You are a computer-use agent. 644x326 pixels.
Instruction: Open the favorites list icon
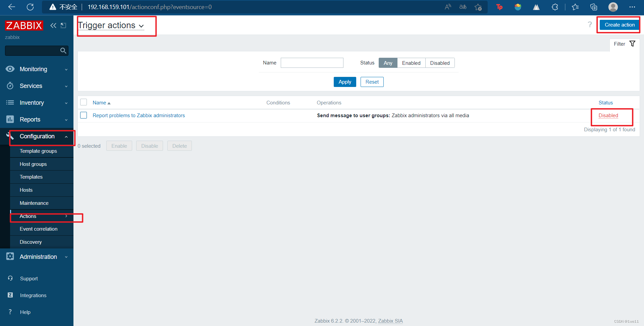click(x=575, y=7)
